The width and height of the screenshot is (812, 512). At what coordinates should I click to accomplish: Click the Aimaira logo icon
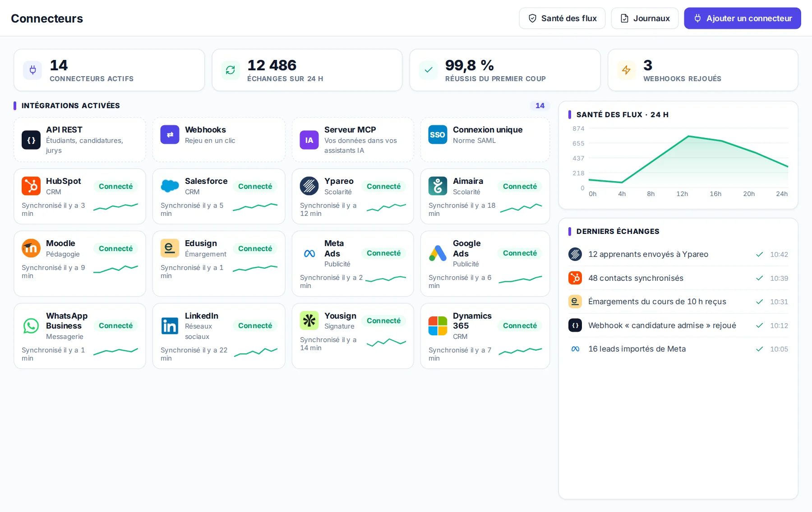438,186
